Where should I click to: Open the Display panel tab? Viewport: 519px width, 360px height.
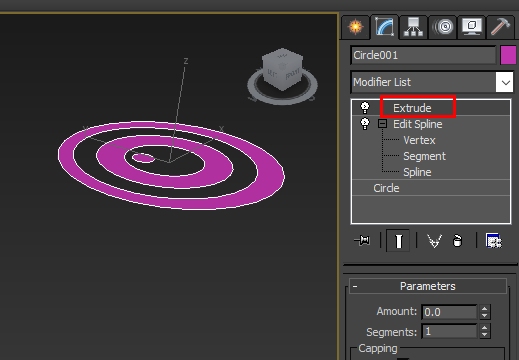pos(471,27)
